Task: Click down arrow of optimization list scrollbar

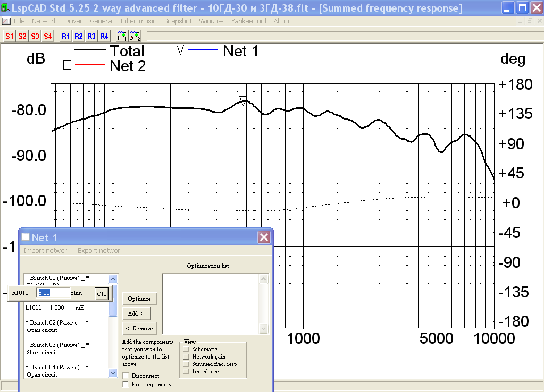Action: pos(264,328)
